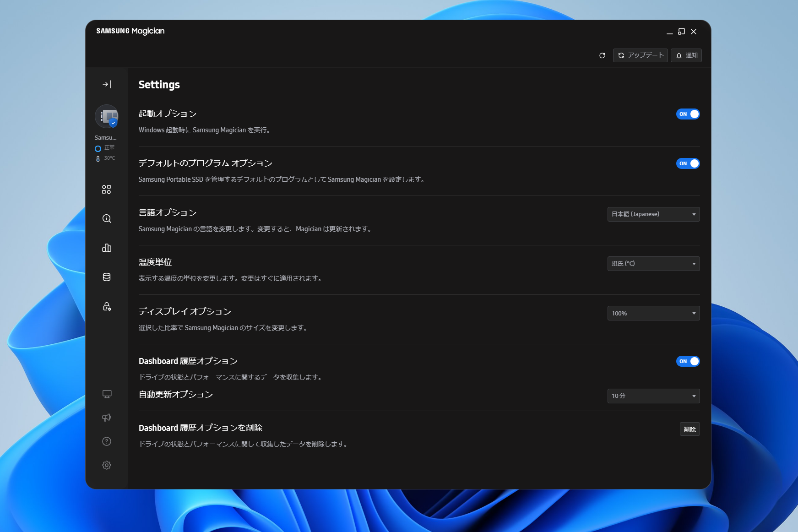Screen dimensions: 798x532
Task: Click the アップデート update button
Action: click(x=640, y=55)
